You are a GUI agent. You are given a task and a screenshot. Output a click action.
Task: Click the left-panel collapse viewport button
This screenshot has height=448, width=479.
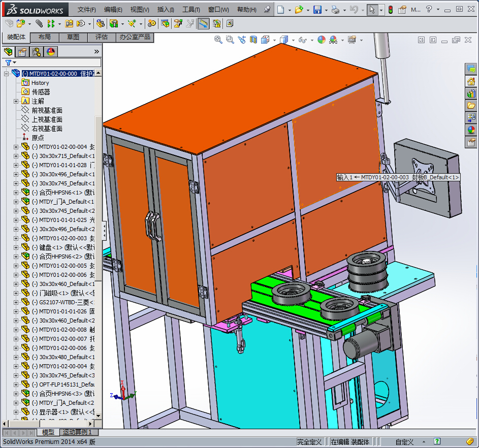tap(421, 40)
